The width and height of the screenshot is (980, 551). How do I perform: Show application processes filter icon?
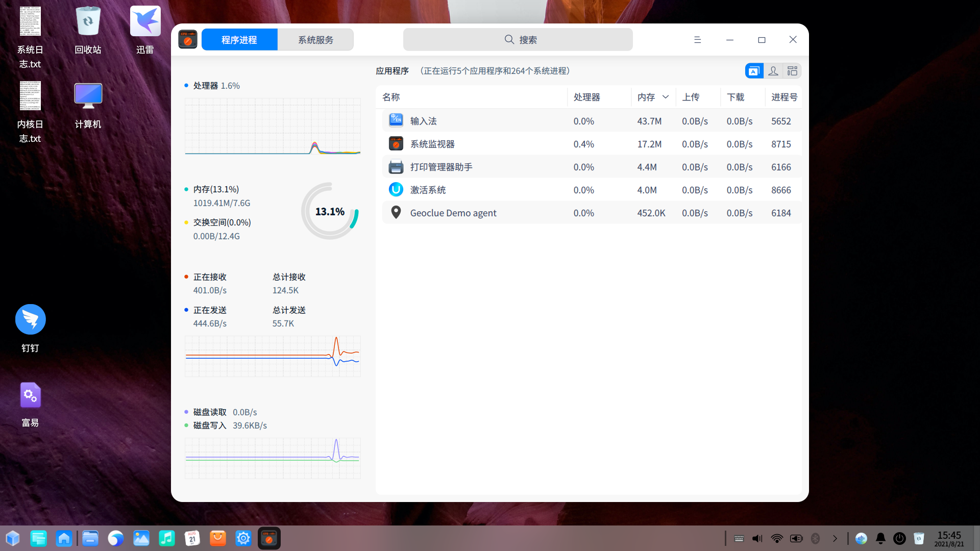tap(754, 71)
